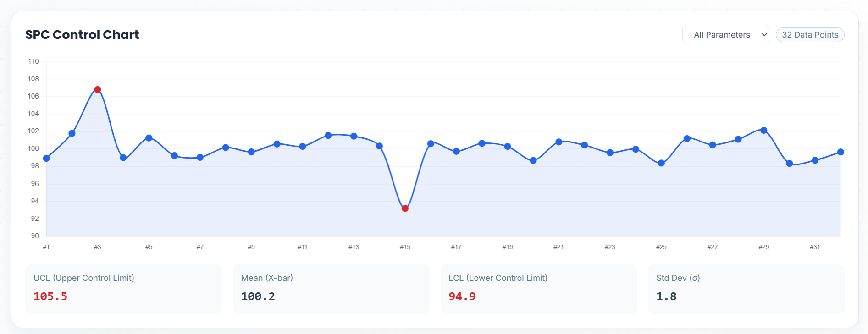868x334 pixels.
Task: Click the data point at sample #9
Action: point(251,152)
